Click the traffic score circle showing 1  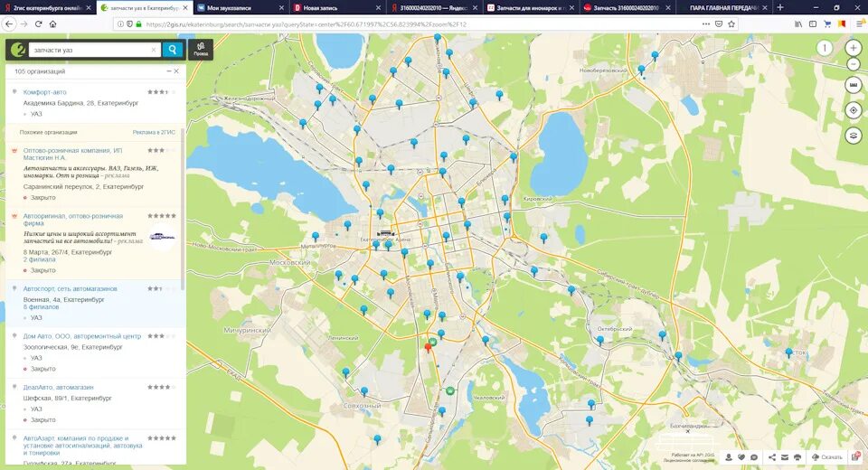[x=825, y=48]
